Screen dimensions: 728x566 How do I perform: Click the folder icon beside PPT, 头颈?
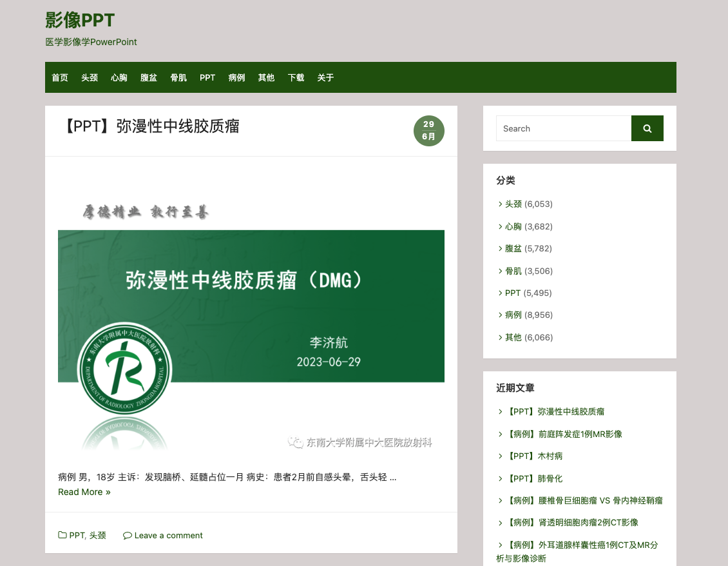tap(62, 535)
